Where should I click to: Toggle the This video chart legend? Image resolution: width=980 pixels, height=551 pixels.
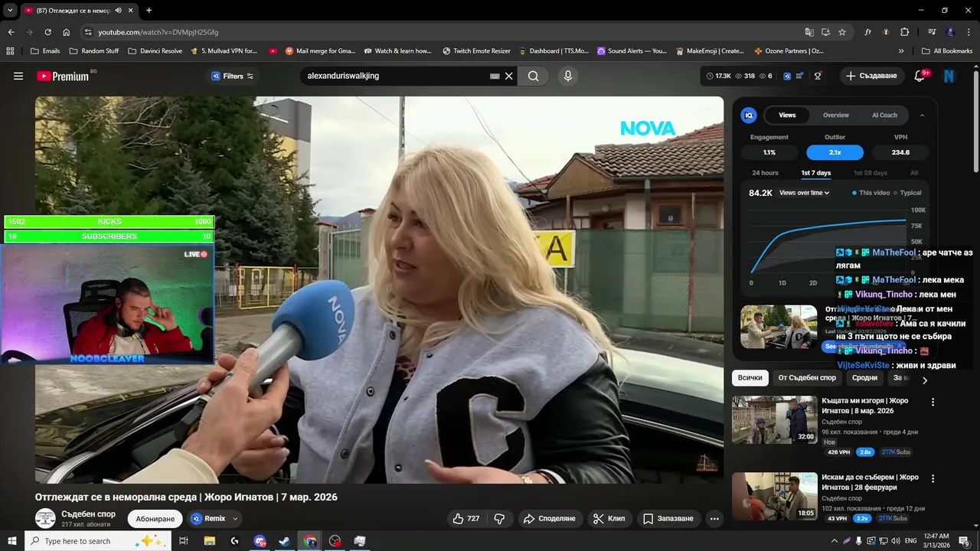(871, 193)
